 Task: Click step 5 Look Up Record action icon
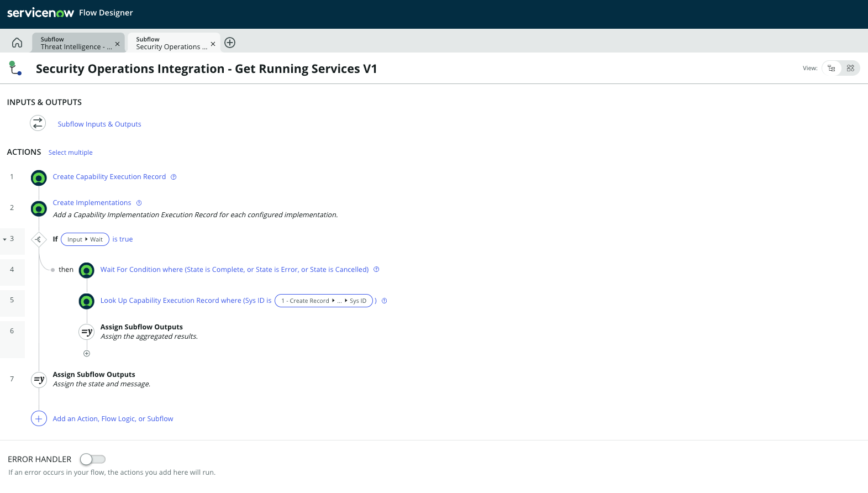click(87, 301)
